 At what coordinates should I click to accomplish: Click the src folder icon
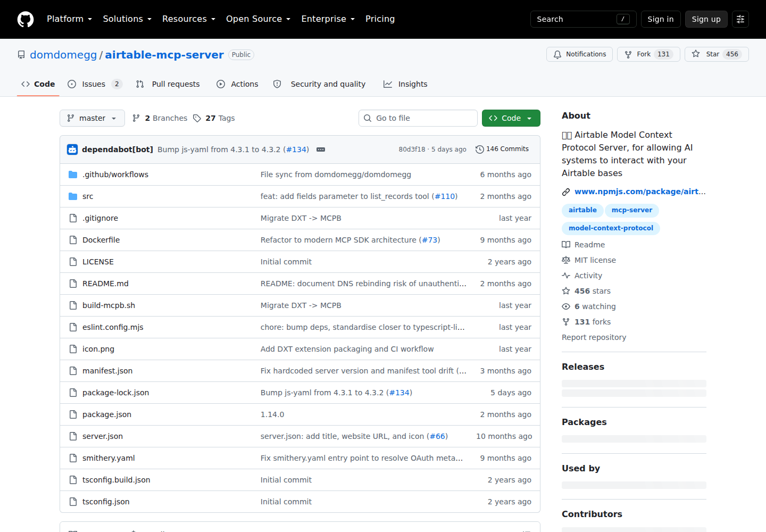(73, 196)
